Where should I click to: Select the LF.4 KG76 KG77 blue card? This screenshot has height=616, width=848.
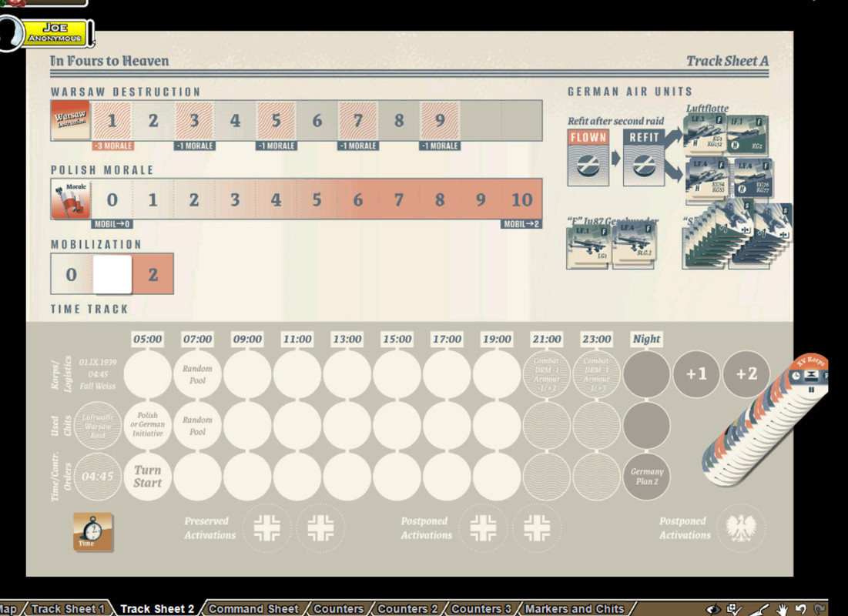pyautogui.click(x=752, y=179)
